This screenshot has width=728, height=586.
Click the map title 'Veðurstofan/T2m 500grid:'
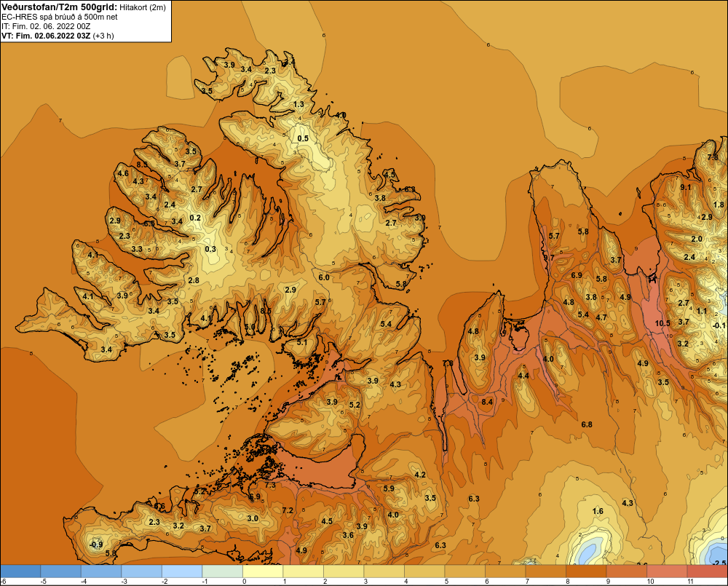tap(60, 7)
